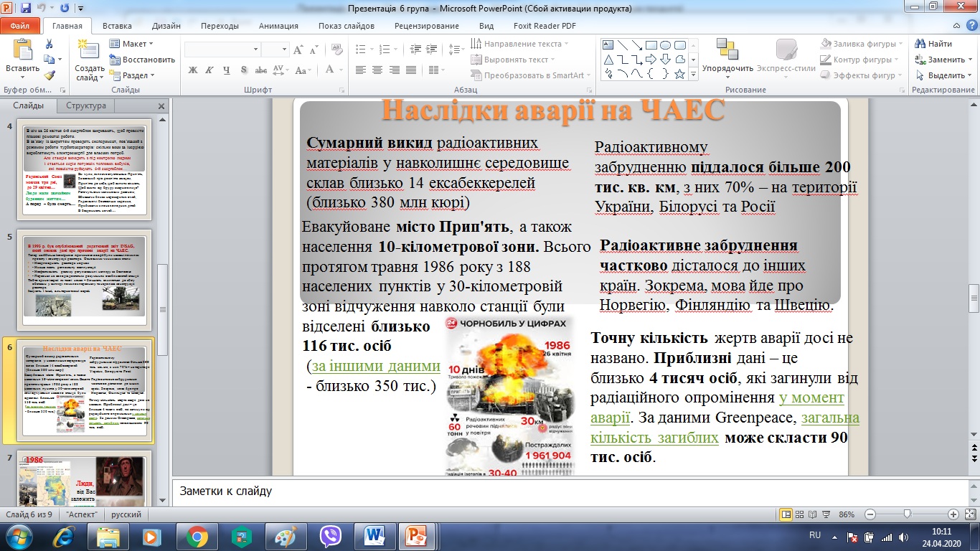980x551 pixels.
Task: Switch to the Дизайн tab
Action: point(166,26)
